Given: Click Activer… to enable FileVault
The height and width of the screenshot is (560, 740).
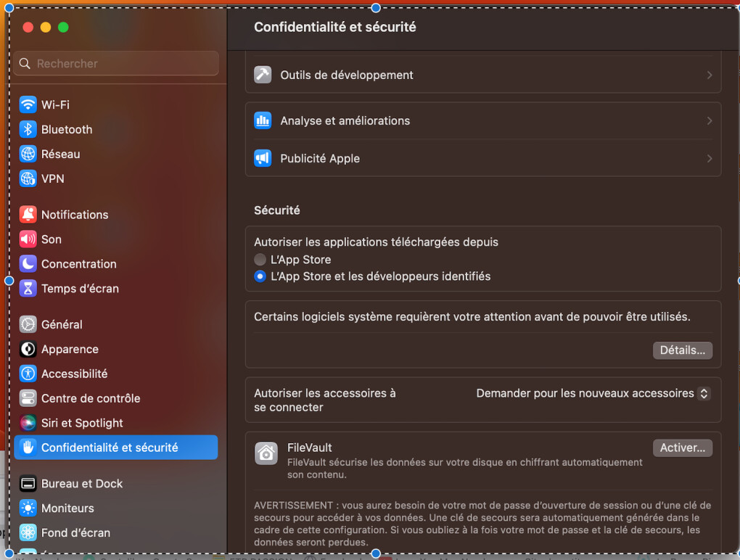Looking at the screenshot, I should click(683, 448).
